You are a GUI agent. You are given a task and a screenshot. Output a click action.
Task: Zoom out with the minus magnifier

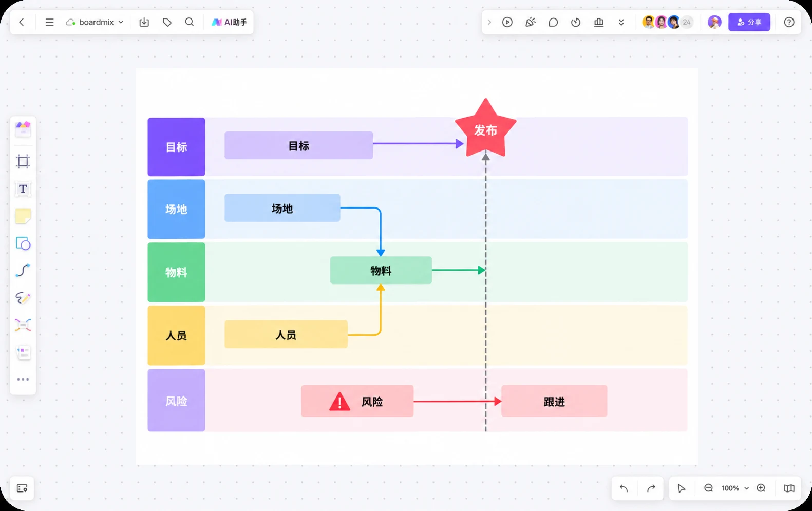(x=709, y=488)
